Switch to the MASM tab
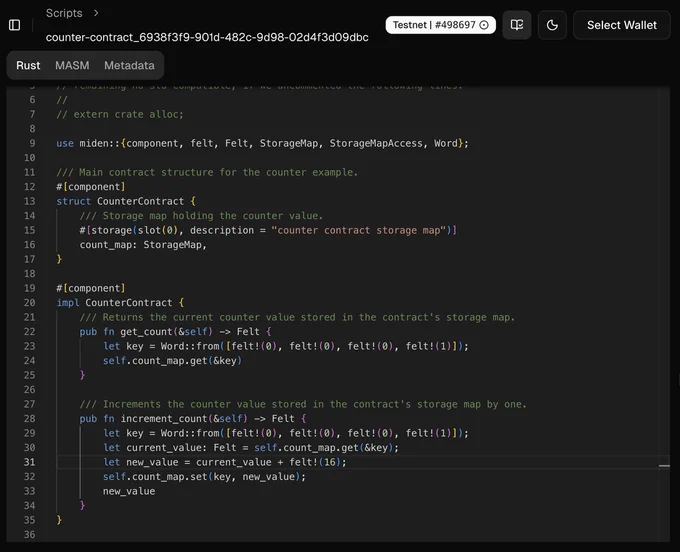680x552 pixels. tap(72, 65)
